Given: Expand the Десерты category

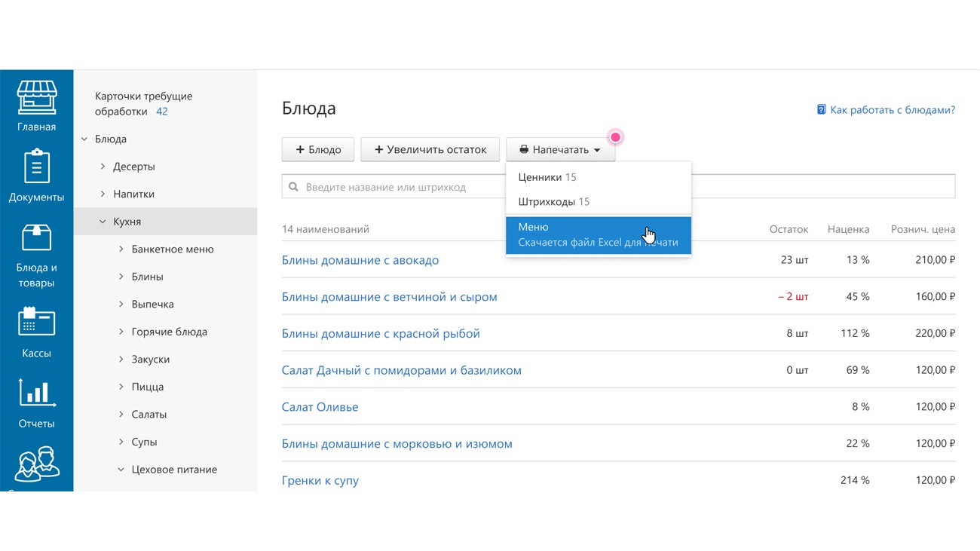Looking at the screenshot, I should coord(103,167).
